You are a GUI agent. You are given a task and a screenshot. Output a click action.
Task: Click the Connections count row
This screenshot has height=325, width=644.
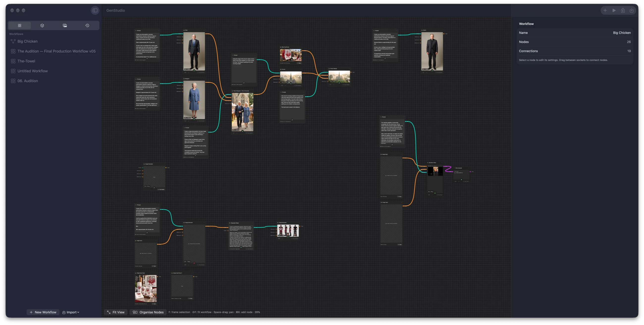coord(575,51)
